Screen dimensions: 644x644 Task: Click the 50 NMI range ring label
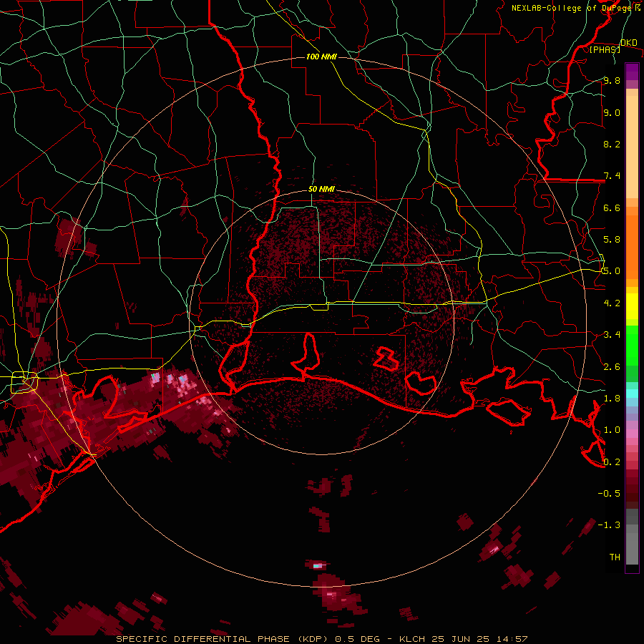[321, 189]
